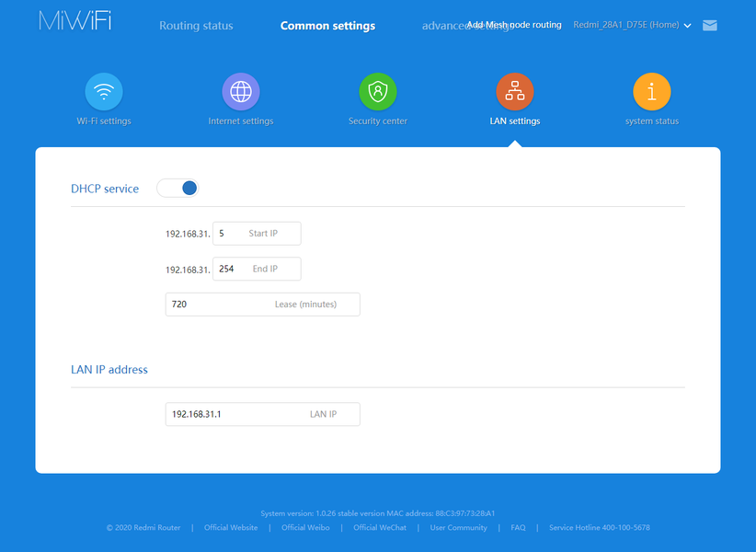Screen dimensions: 756x552
Task: Click the MiWiFi logo
Action: pos(75,20)
